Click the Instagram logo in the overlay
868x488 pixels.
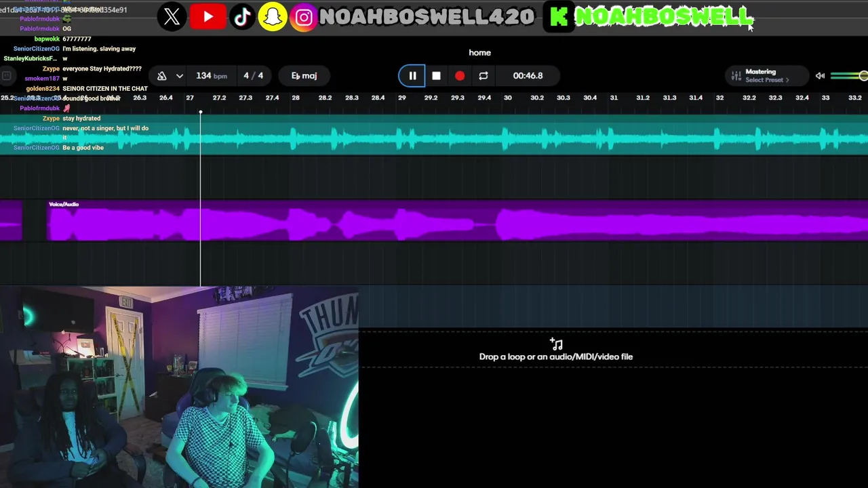[304, 17]
